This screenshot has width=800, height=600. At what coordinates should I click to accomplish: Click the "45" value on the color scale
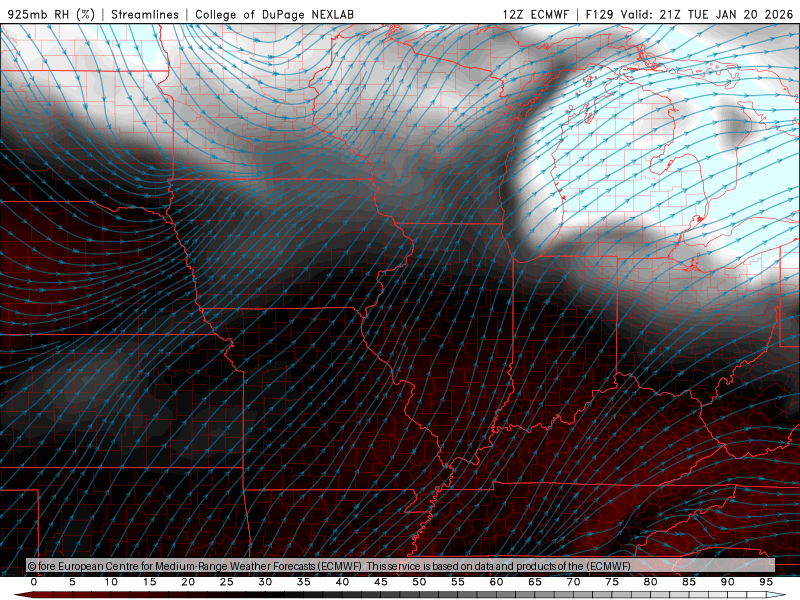(x=381, y=582)
